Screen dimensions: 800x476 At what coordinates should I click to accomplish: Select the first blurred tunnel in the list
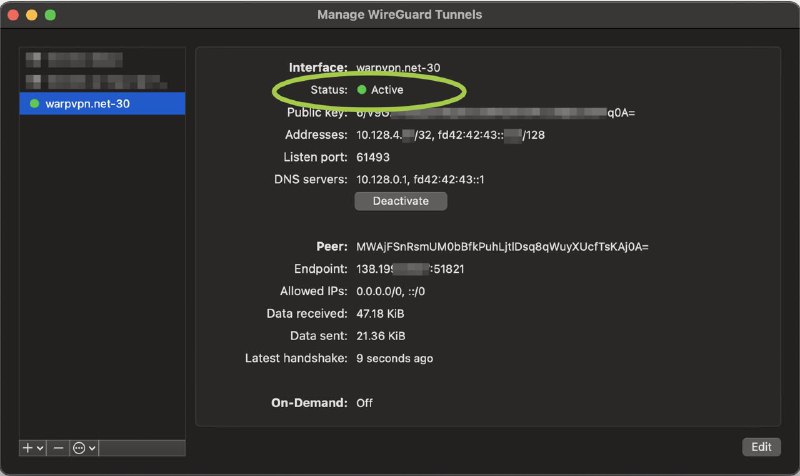coord(102,60)
